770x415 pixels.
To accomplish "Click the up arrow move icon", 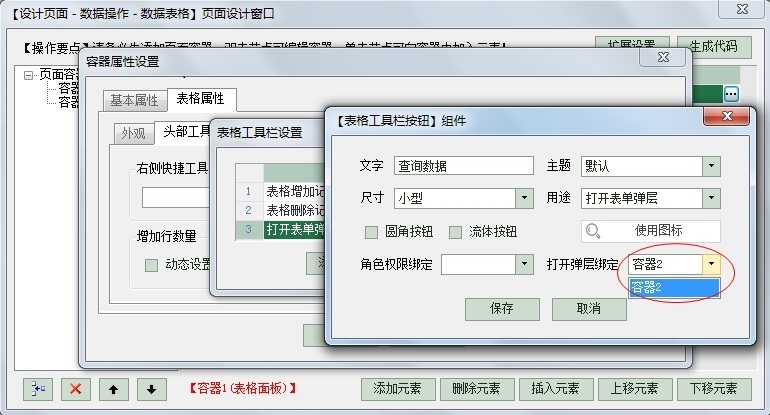I will (x=114, y=388).
